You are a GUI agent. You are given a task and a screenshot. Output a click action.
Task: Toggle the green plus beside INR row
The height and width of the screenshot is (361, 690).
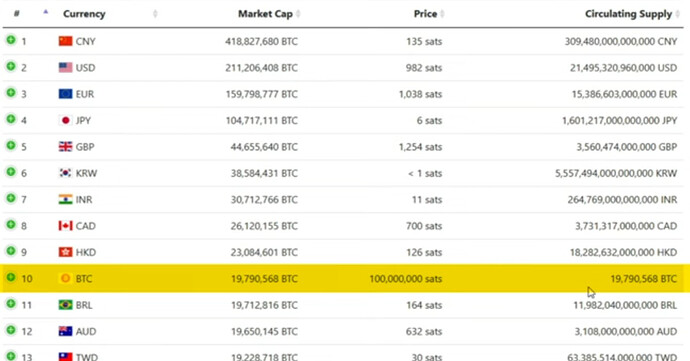point(11,199)
